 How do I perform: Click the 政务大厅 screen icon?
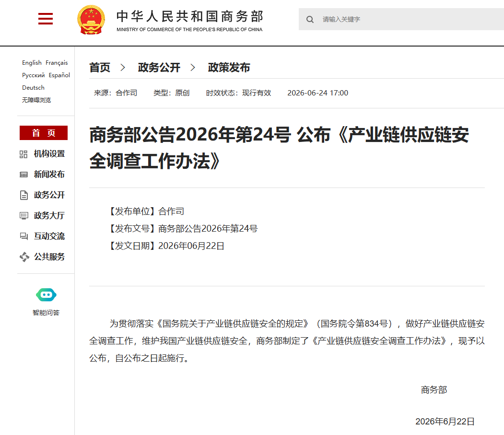(24, 216)
